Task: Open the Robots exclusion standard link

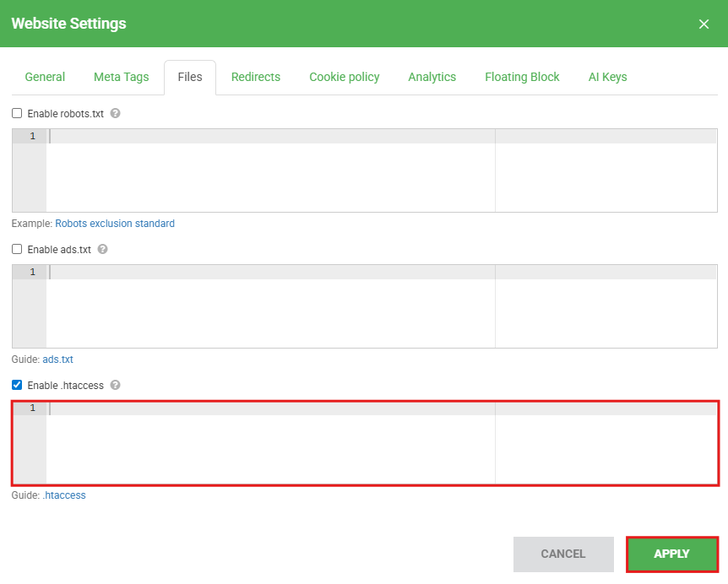Action: [x=115, y=224]
